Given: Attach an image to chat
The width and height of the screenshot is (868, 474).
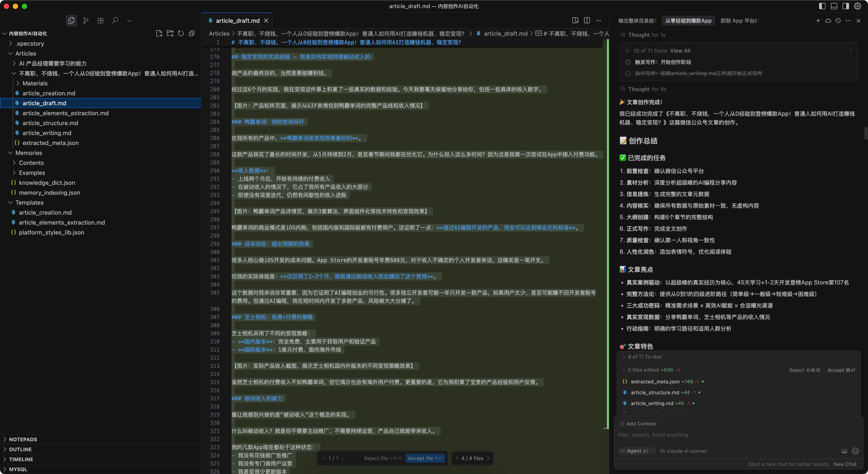Looking at the screenshot, I should [844, 451].
